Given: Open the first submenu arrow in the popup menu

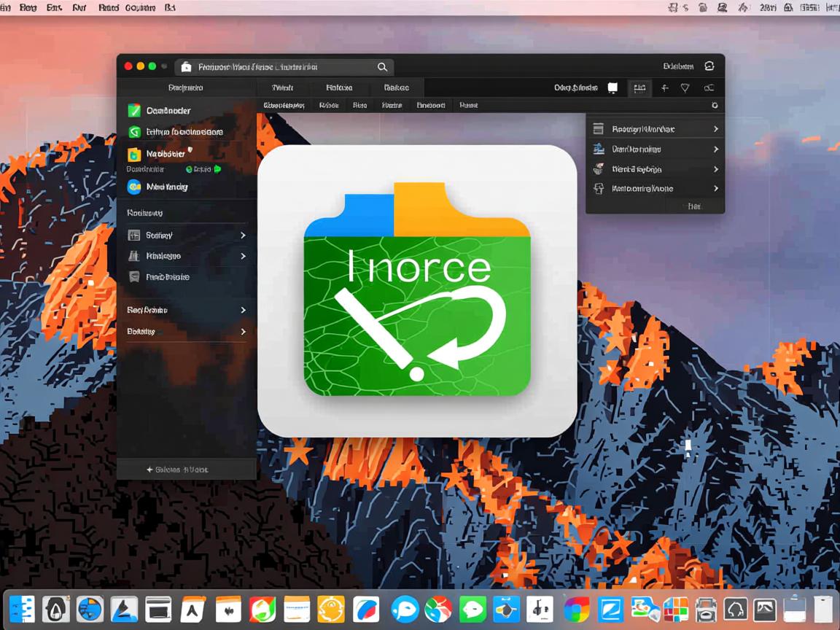Looking at the screenshot, I should tap(715, 129).
